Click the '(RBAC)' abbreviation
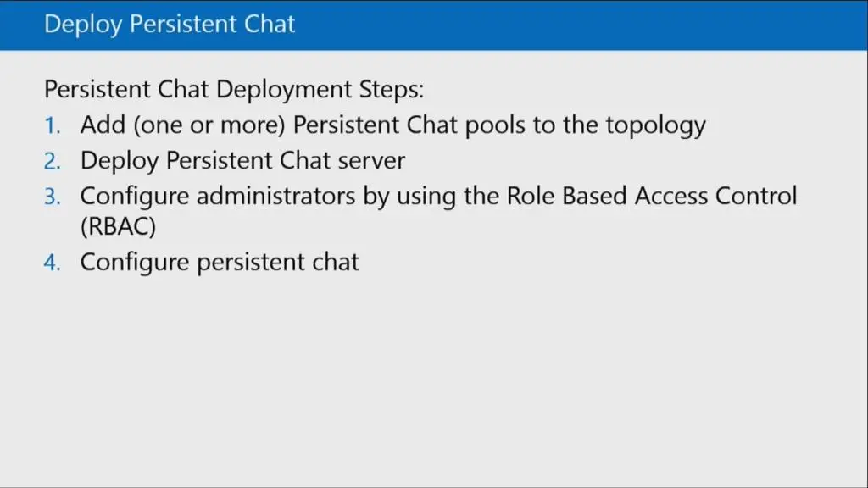 click(x=119, y=226)
